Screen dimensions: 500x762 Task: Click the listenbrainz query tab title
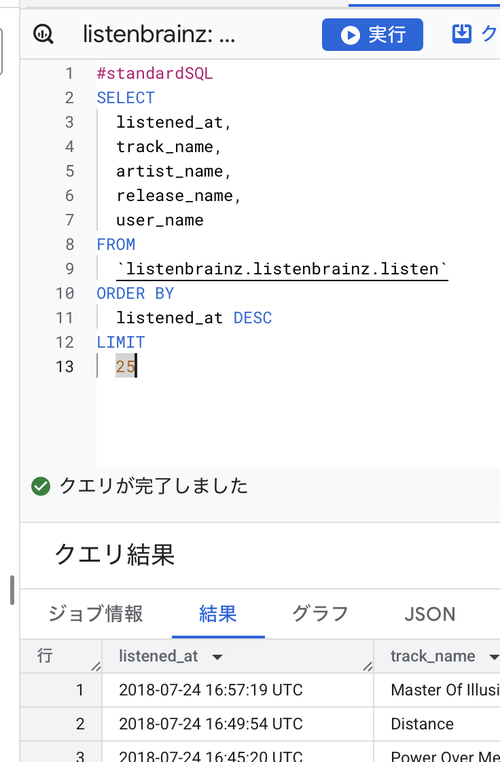159,35
